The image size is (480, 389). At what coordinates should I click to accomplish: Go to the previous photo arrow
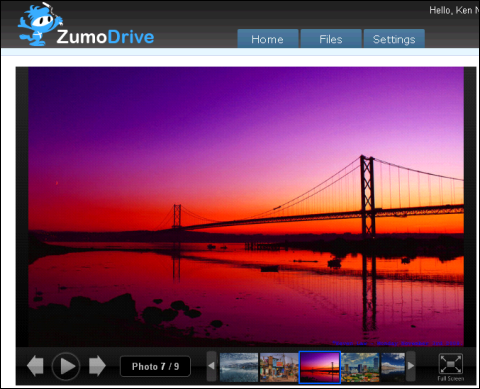tap(35, 366)
